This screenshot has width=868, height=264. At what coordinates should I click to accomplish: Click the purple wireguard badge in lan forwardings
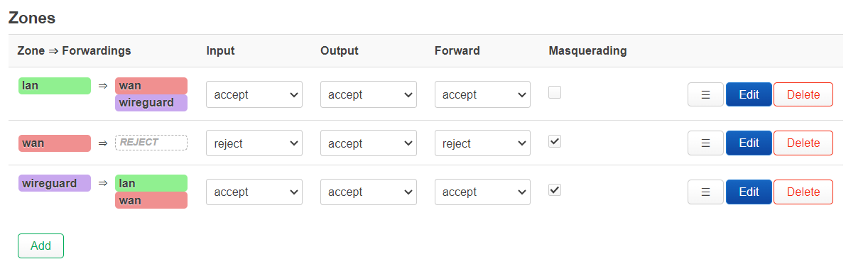[x=151, y=103]
